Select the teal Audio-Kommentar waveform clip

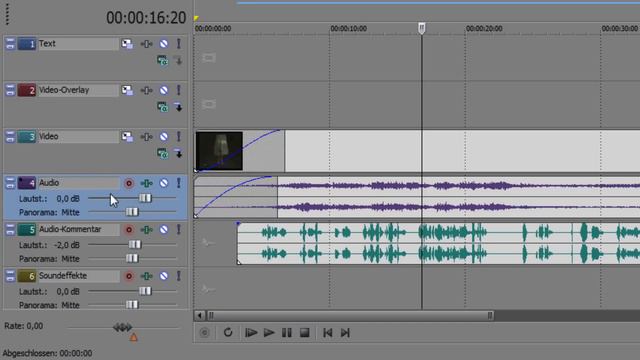pos(438,243)
